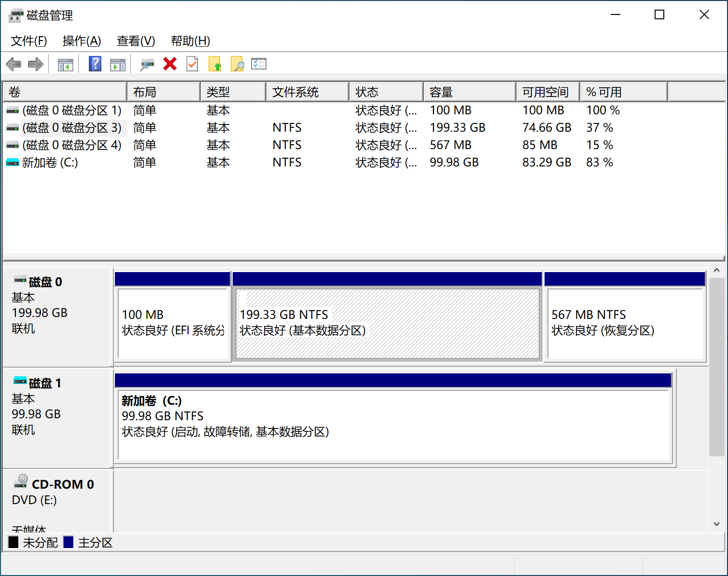
Task: Open help via the blue question mark icon
Action: 95,64
